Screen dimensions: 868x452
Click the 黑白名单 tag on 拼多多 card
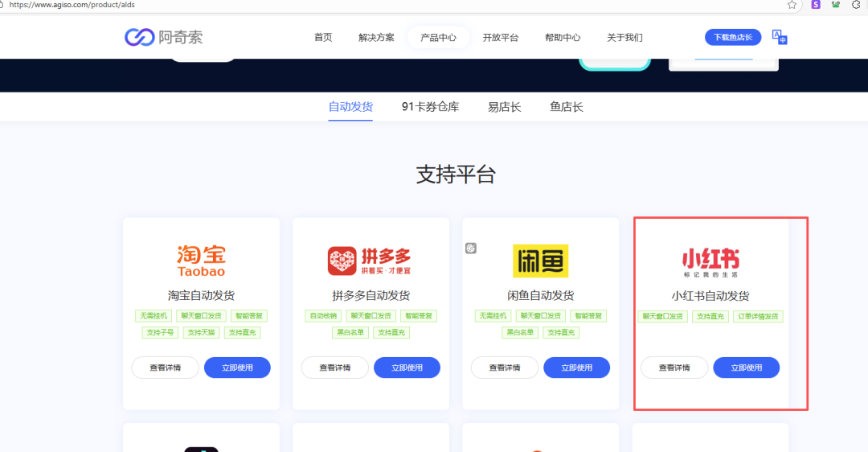(x=350, y=332)
